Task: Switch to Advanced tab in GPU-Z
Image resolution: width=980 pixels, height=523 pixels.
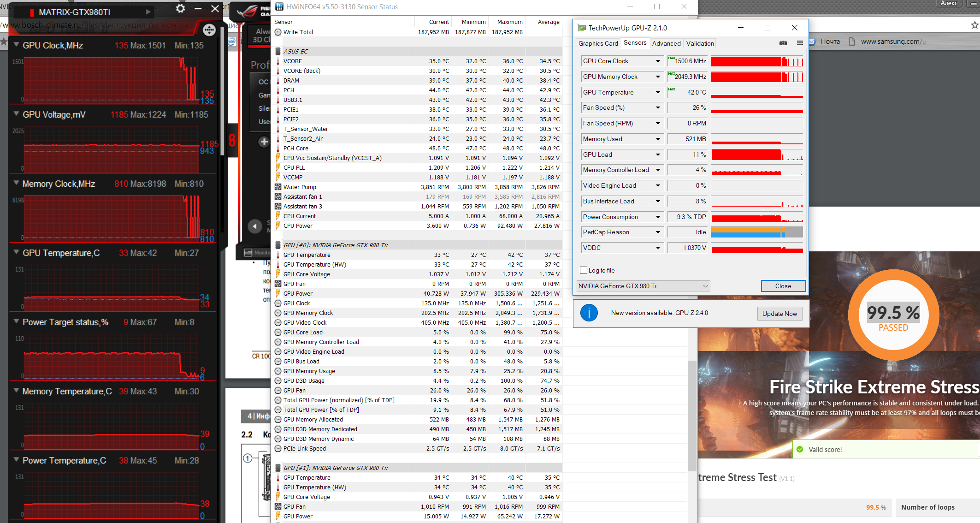Action: click(666, 43)
